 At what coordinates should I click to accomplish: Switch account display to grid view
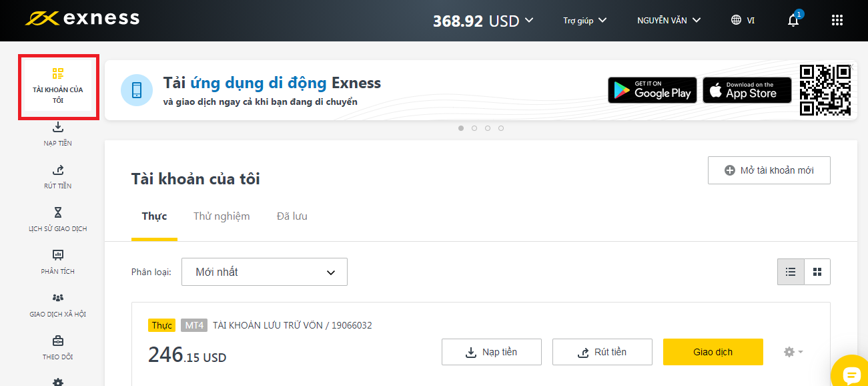[817, 272]
